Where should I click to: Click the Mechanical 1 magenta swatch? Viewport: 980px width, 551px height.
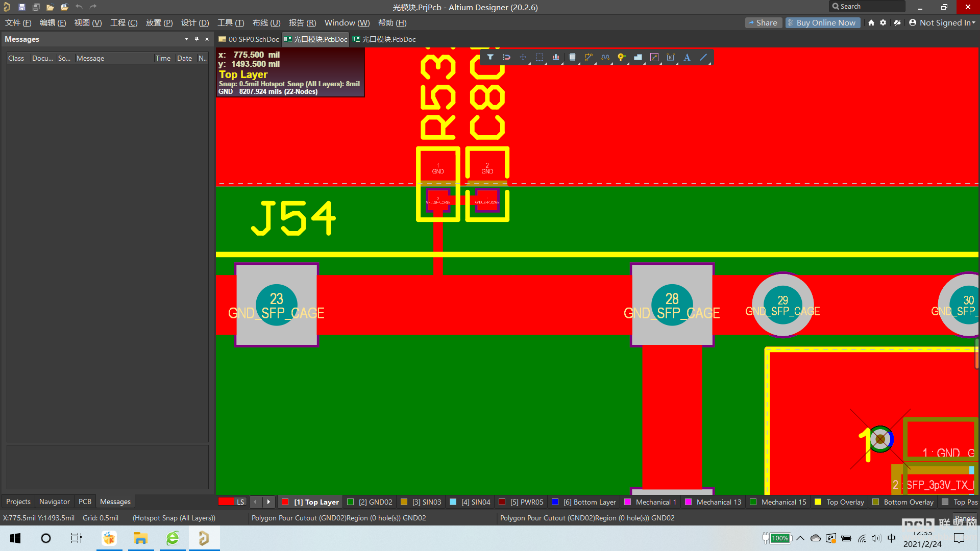tap(628, 502)
